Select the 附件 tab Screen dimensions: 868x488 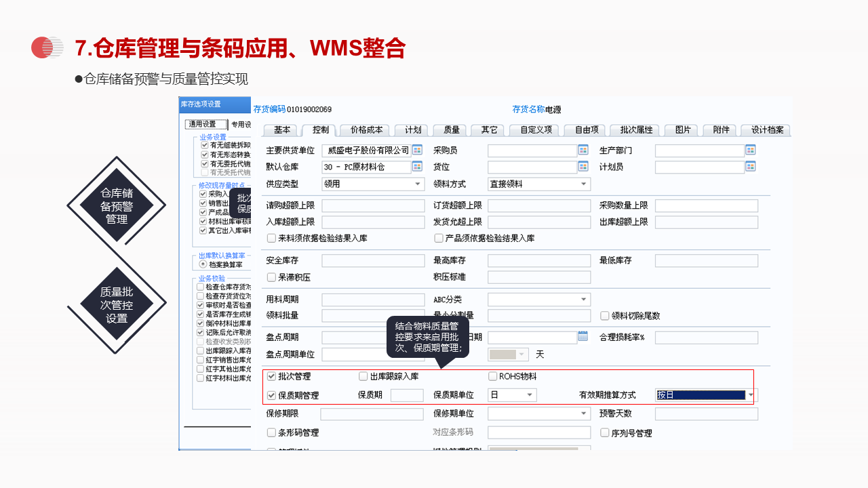(x=721, y=130)
